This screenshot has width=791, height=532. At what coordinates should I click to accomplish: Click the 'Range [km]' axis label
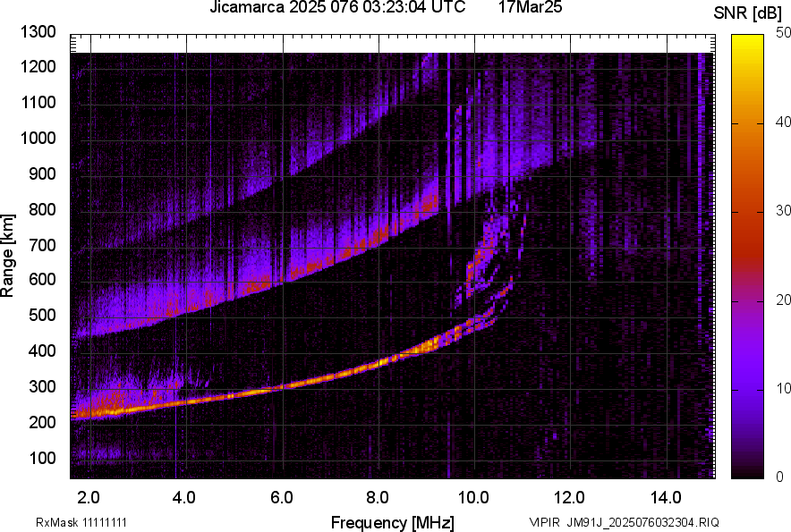pyautogui.click(x=7, y=256)
